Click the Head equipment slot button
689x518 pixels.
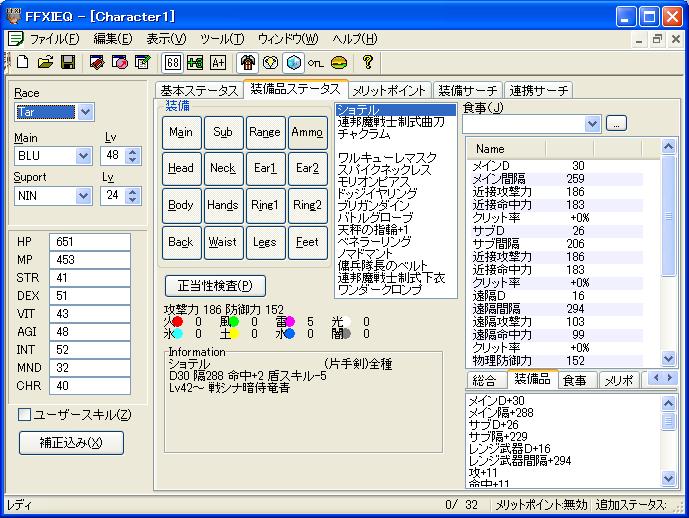pos(181,168)
